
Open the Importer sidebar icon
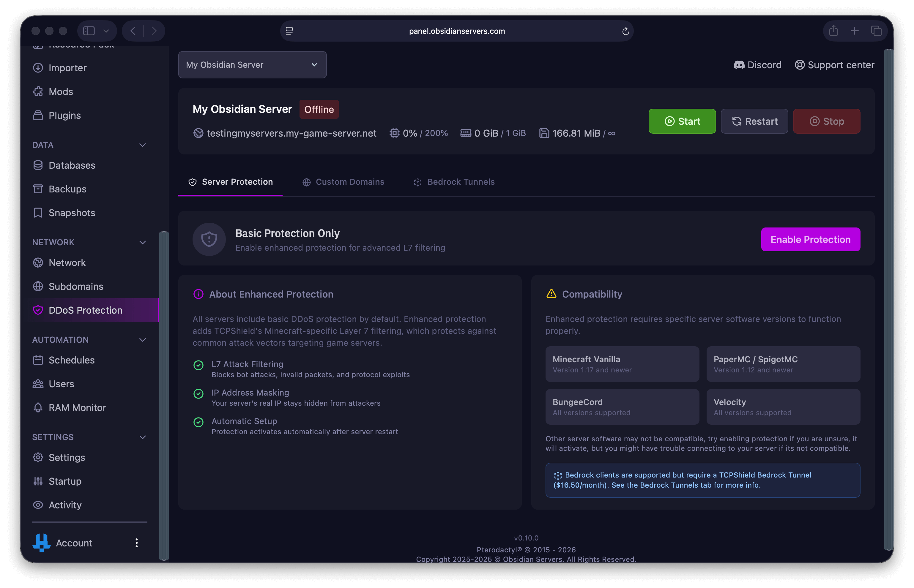38,68
